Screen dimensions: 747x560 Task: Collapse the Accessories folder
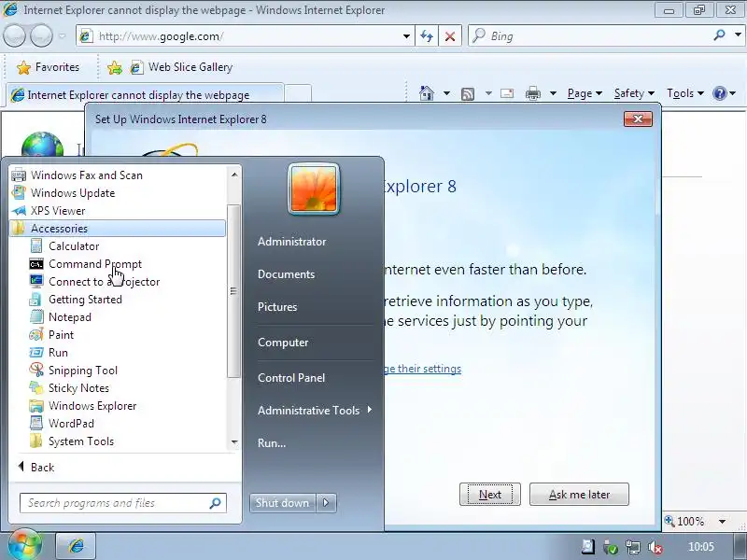pyautogui.click(x=118, y=228)
